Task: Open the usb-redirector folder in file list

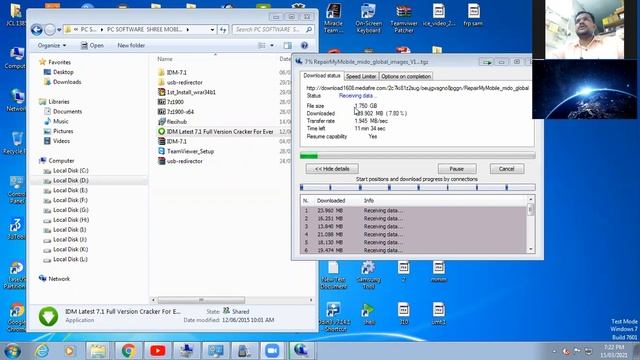Action: tap(180, 82)
